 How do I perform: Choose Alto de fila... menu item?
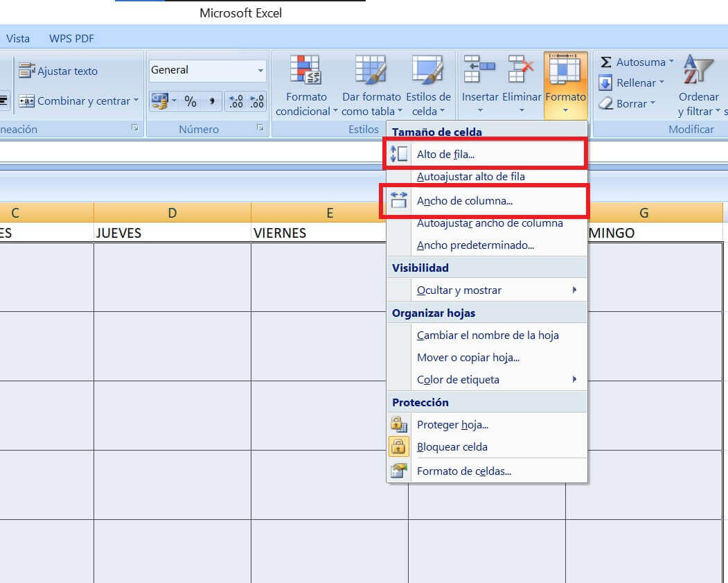(486, 154)
